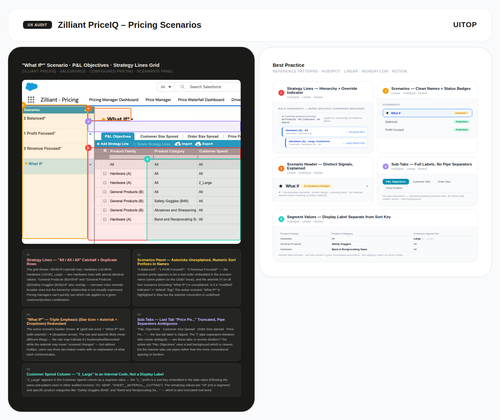Click the magnifier icon in Salesforce search
The height and width of the screenshot is (420, 500).
click(x=182, y=87)
